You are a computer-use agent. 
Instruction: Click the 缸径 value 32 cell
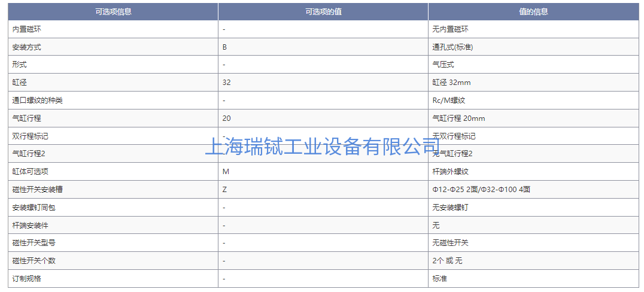click(x=226, y=83)
